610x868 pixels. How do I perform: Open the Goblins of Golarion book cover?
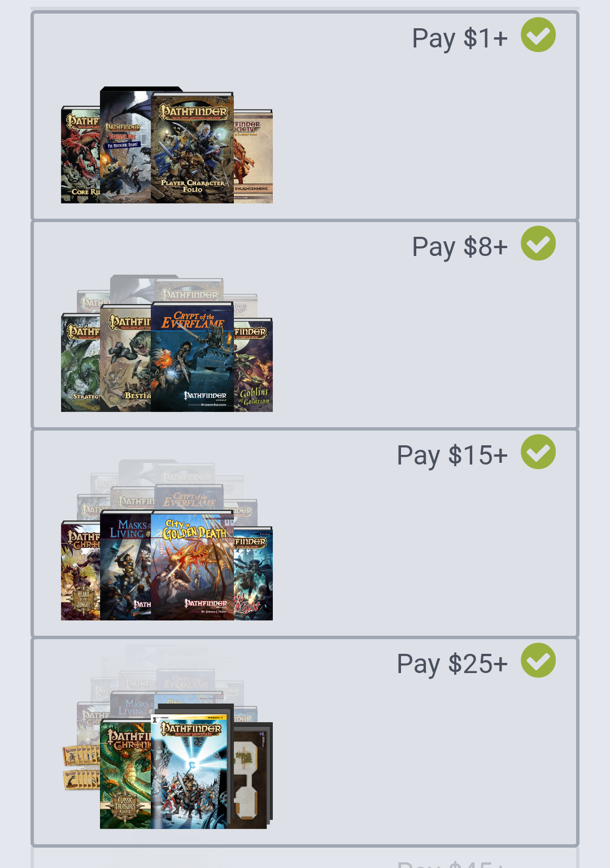click(x=253, y=364)
